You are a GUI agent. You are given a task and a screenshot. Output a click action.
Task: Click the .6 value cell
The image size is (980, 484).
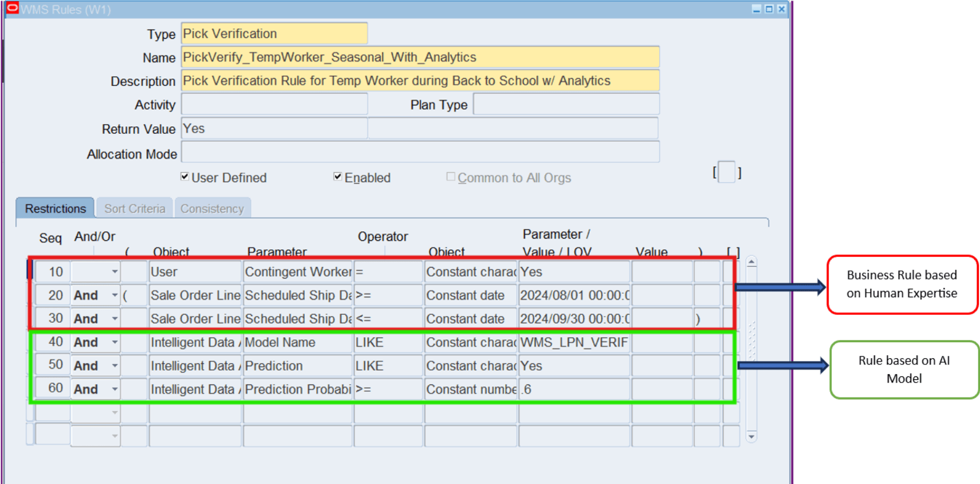coord(574,389)
